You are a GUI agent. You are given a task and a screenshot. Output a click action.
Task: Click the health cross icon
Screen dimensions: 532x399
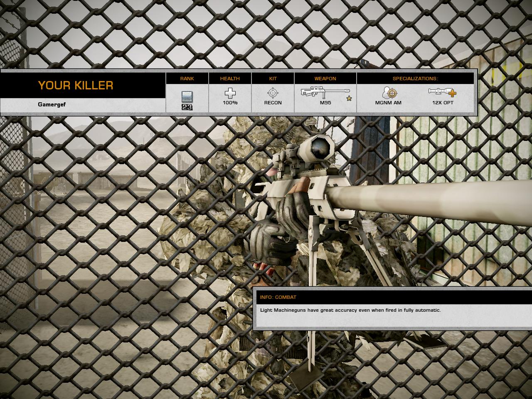click(x=230, y=93)
